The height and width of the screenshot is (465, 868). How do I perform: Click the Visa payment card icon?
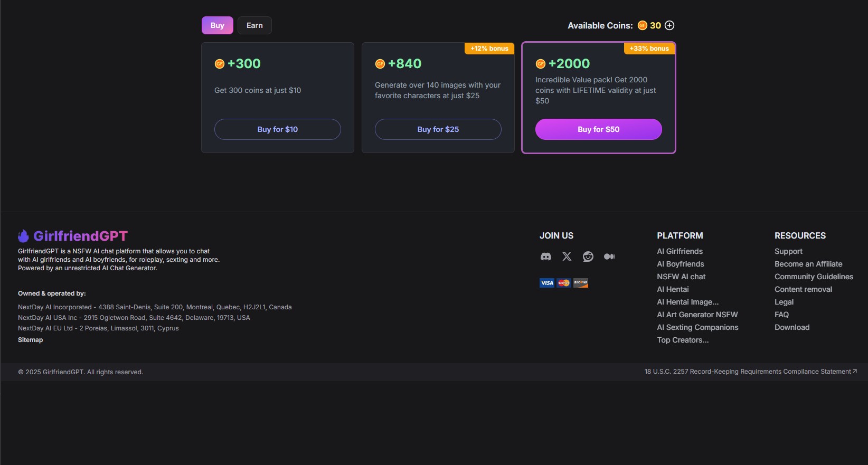click(546, 283)
